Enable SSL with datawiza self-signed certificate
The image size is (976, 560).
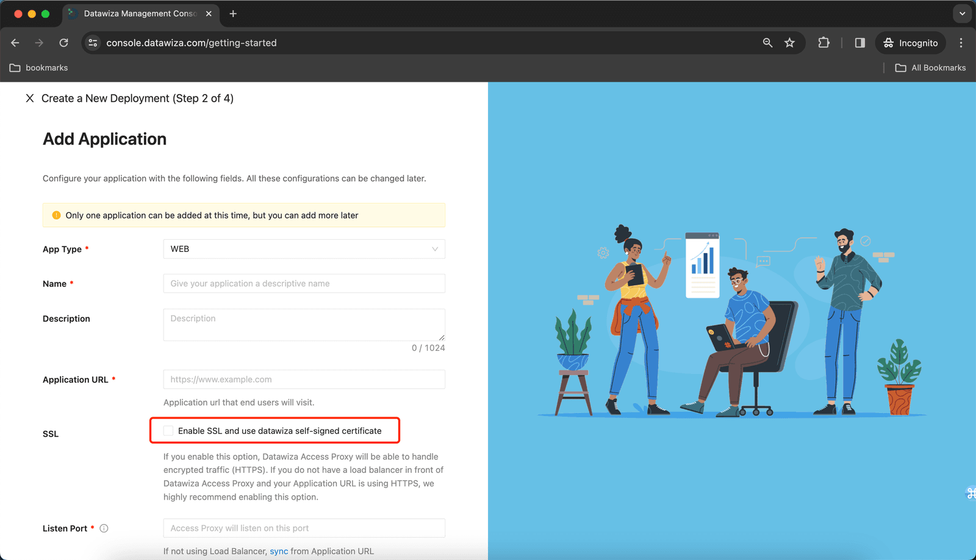coord(168,431)
